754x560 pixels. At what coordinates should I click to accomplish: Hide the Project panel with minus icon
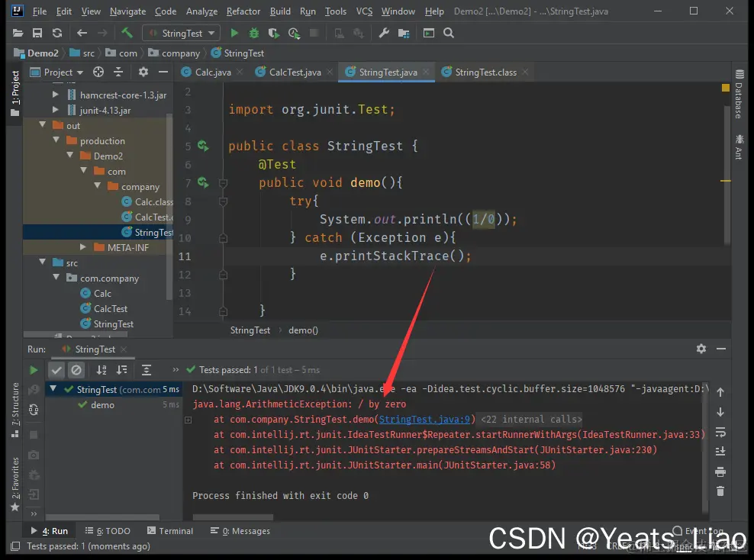163,72
